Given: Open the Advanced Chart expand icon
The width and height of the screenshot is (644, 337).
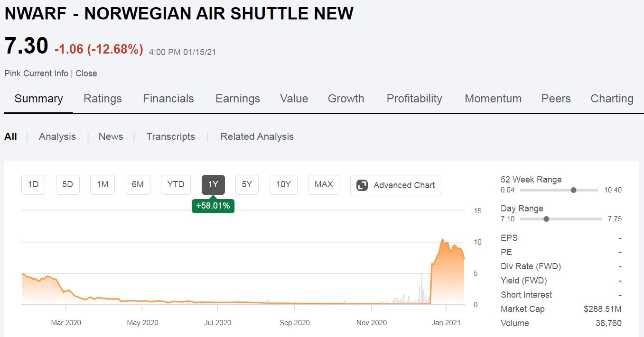Looking at the screenshot, I should pos(362,185).
